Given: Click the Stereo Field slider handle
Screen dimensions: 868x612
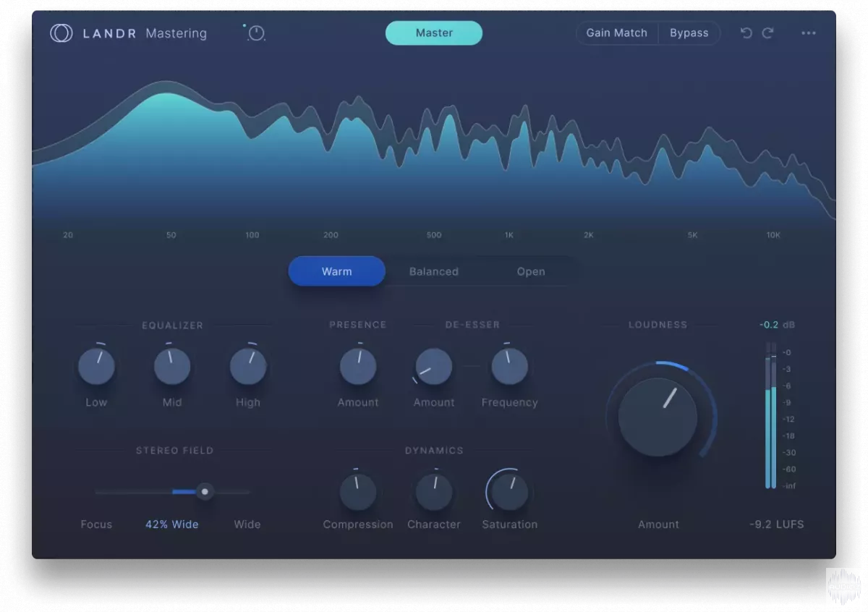Looking at the screenshot, I should click(205, 492).
